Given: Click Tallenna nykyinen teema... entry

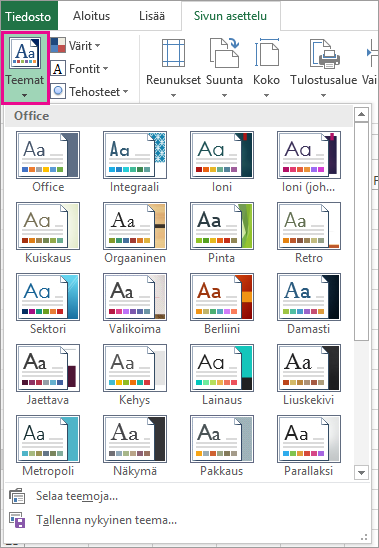Looking at the screenshot, I should tap(187, 520).
